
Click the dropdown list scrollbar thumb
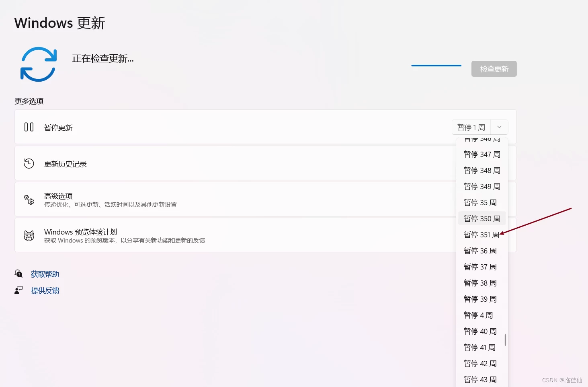505,340
